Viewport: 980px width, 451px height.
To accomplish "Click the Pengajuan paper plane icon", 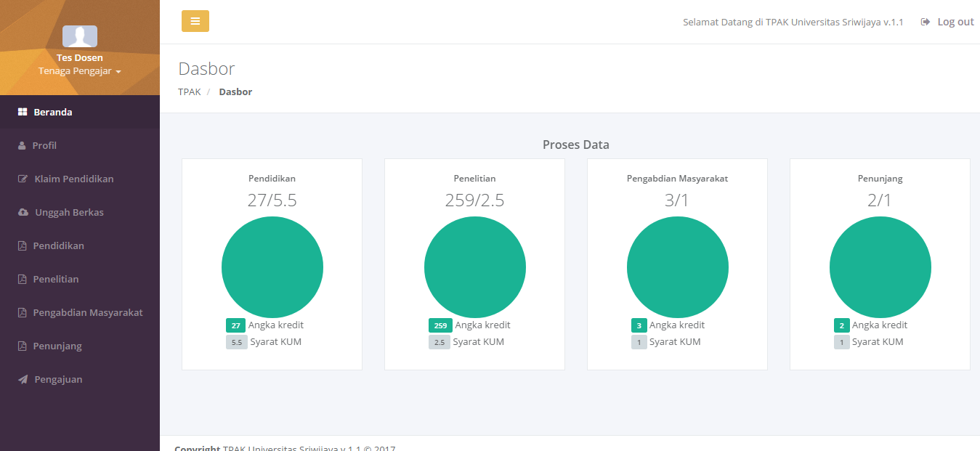I will [23, 379].
